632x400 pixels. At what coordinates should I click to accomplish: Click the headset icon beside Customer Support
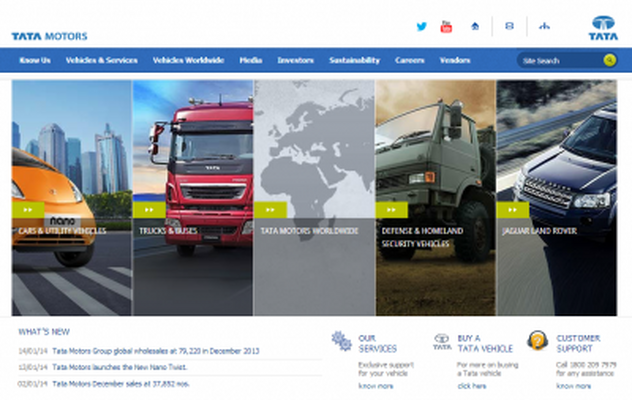538,341
